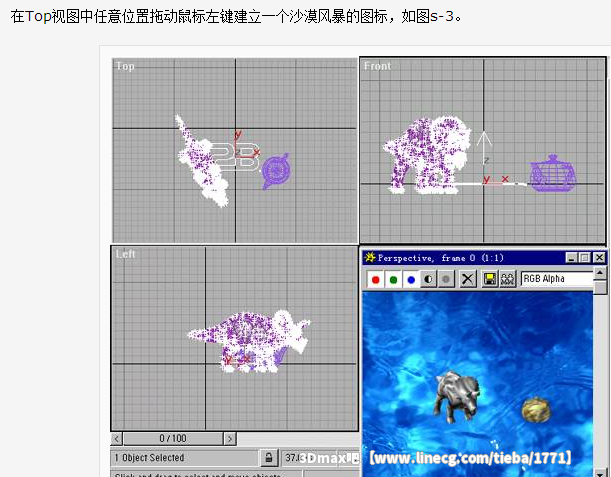Screen dimensions: 611x477
Task: Click the monochrome gray circle icon
Action: tap(446, 279)
